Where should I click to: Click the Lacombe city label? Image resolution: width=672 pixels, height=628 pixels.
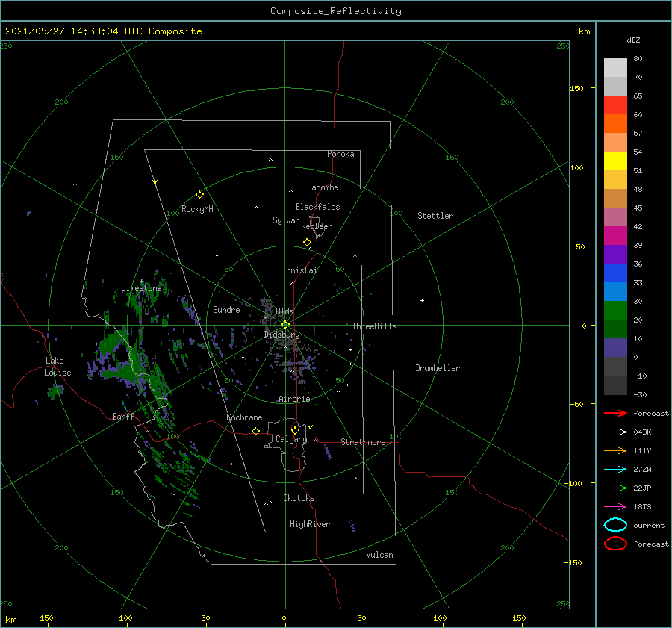tap(323, 187)
